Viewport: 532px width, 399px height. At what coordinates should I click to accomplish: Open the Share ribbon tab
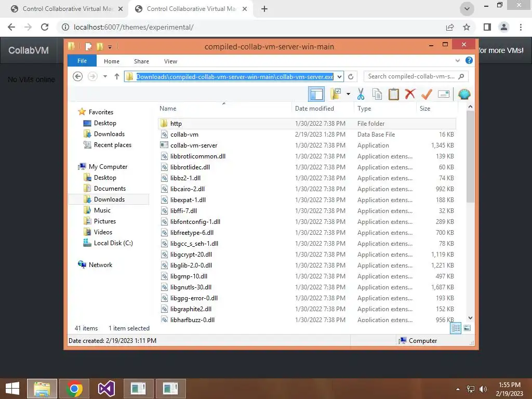141,61
